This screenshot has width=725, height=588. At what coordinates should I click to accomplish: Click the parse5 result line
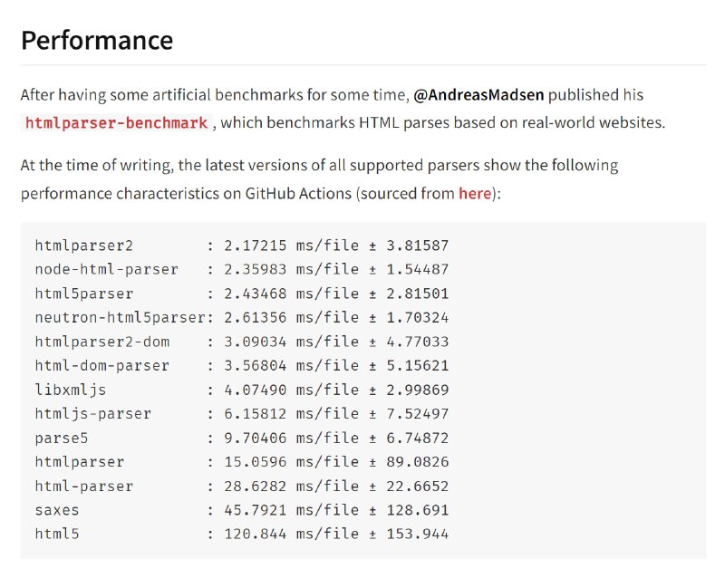pyautogui.click(x=242, y=438)
